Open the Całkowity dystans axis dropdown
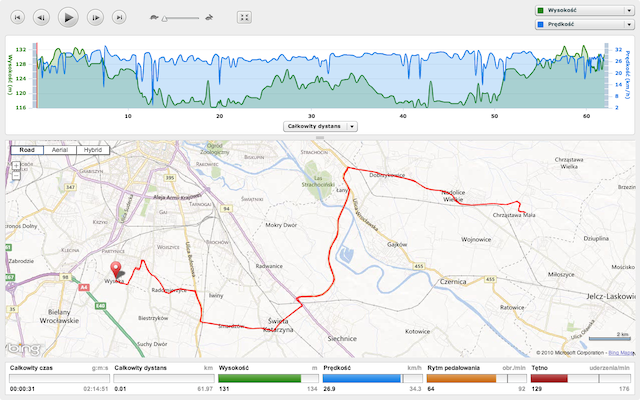This screenshot has height=400, width=640. click(320, 127)
